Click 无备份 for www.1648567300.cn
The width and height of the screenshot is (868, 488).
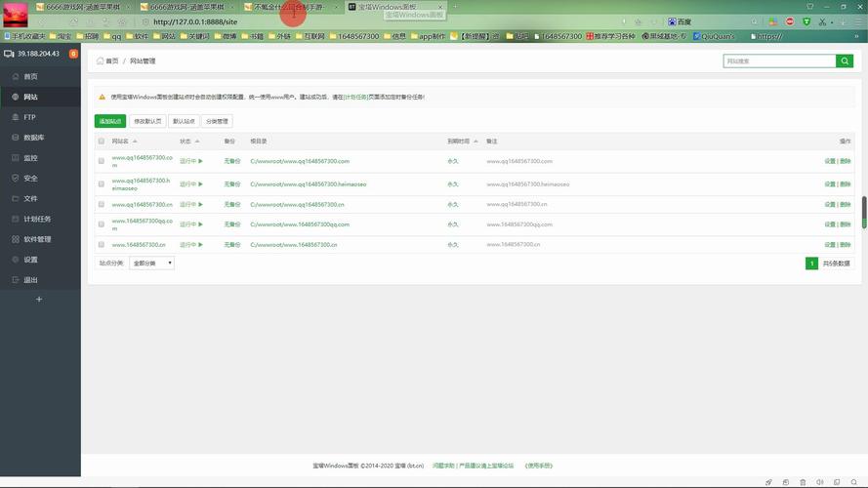click(x=232, y=245)
